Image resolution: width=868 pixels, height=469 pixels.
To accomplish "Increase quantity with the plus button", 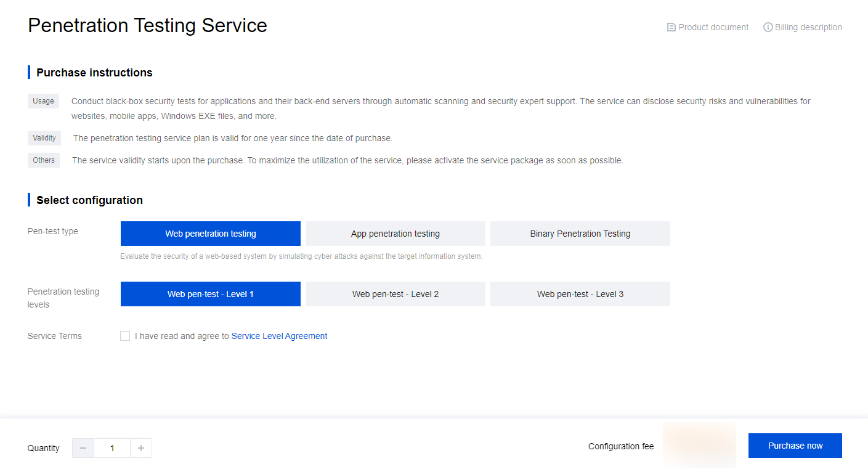I will (141, 448).
